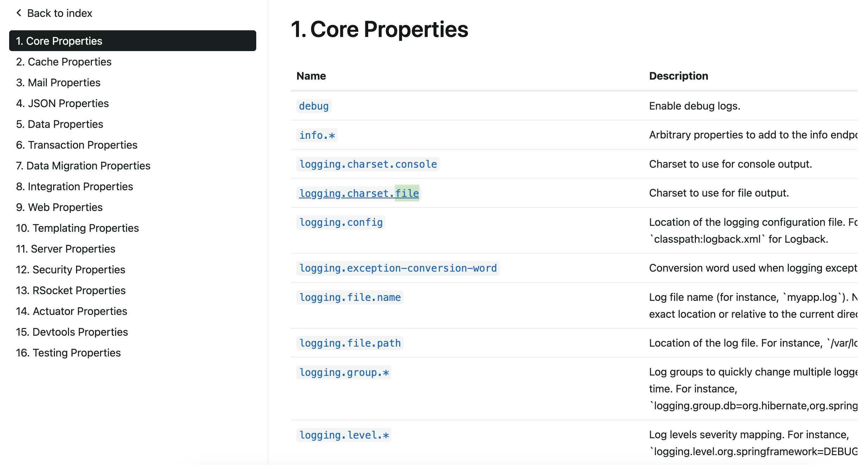This screenshot has width=868, height=465.
Task: Navigate to 7. Data Migration Properties
Action: (83, 166)
